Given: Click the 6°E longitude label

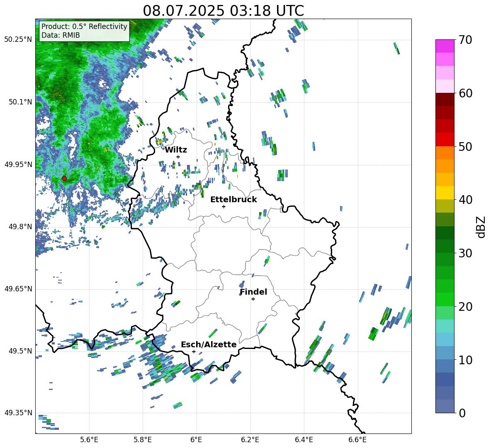Looking at the screenshot, I should pyautogui.click(x=196, y=440).
